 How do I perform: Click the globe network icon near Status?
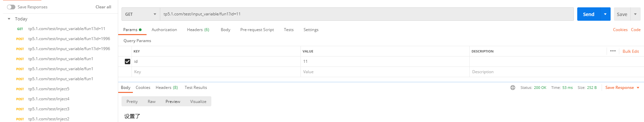tap(513, 88)
